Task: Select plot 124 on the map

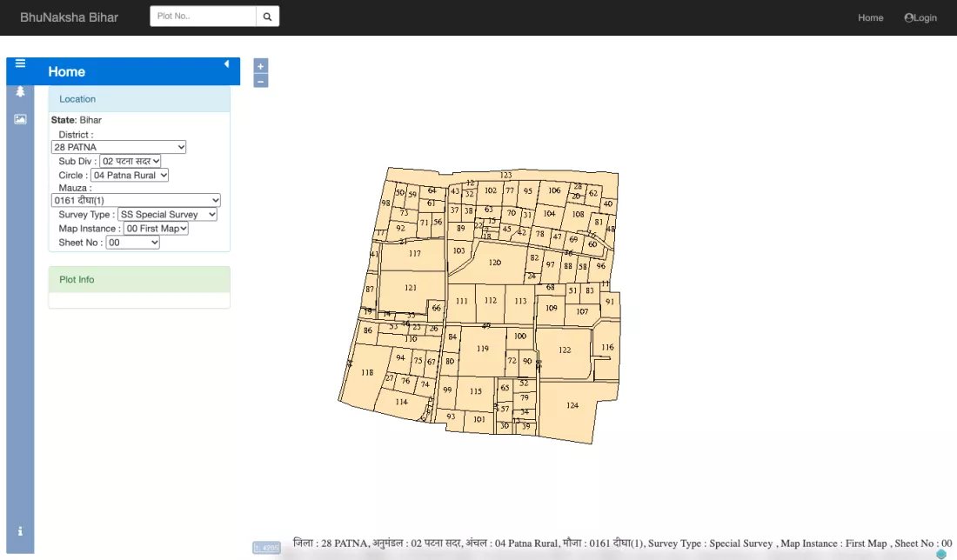Action: [x=572, y=405]
